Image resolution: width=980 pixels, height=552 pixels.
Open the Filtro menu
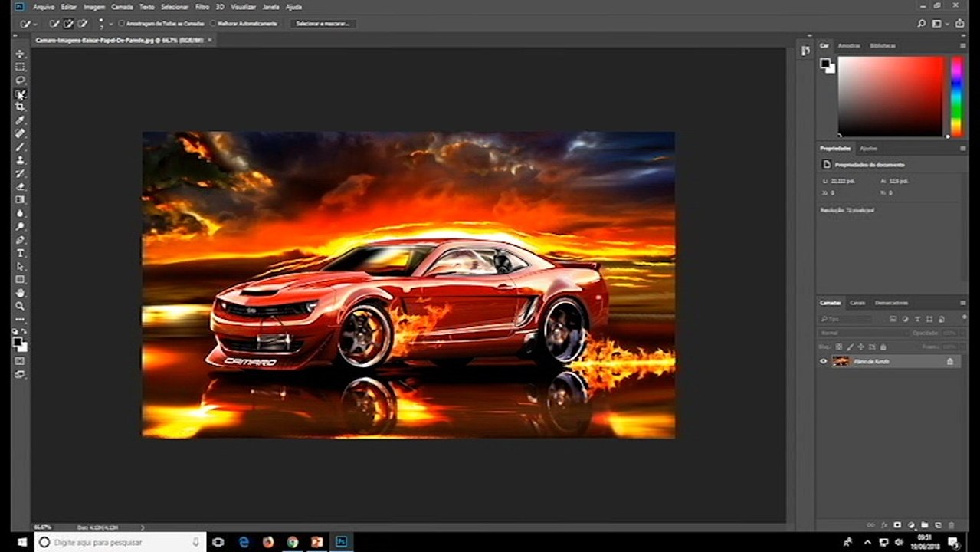[x=202, y=6]
